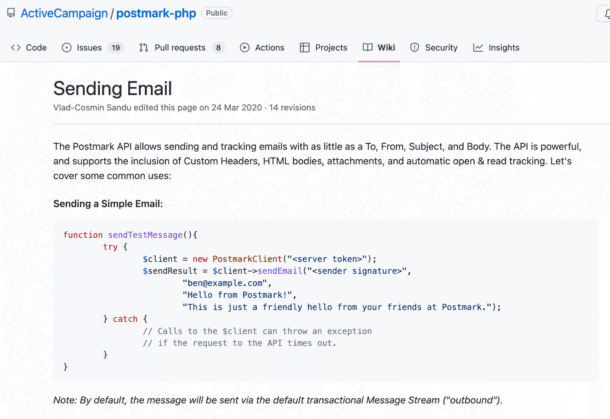This screenshot has height=419, width=610.
Task: Click the Insights graph icon
Action: click(x=479, y=47)
